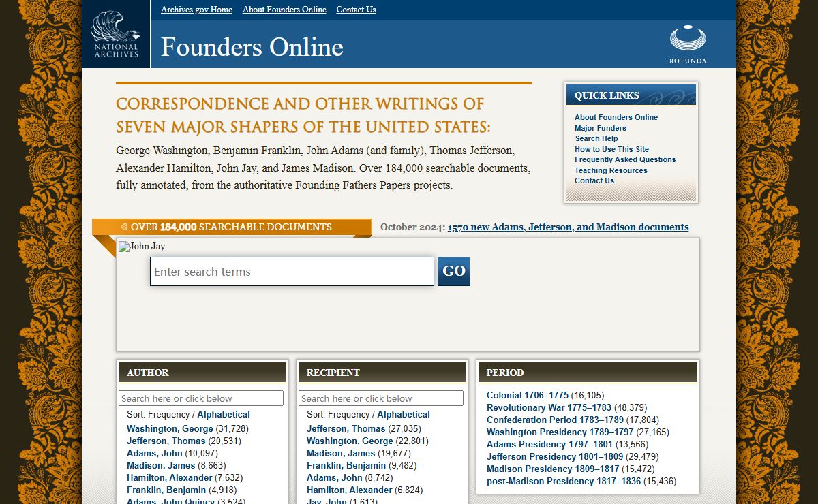
Task: Click the Founders Online site title
Action: click(252, 47)
